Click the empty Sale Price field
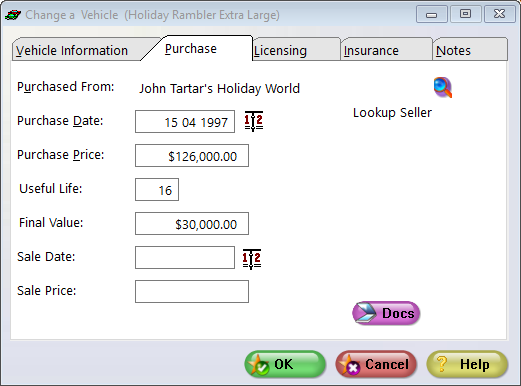The width and height of the screenshot is (521, 386). [192, 292]
